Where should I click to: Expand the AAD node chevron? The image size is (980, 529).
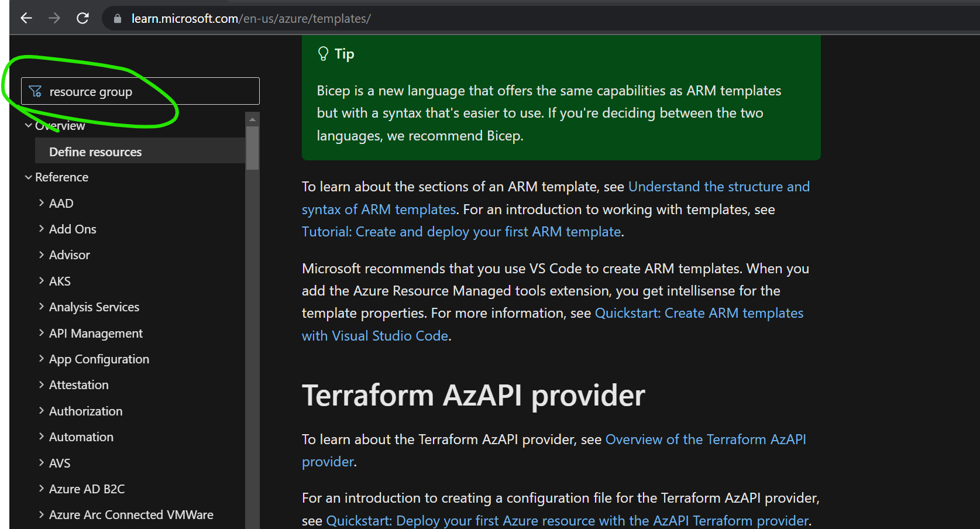pyautogui.click(x=42, y=202)
